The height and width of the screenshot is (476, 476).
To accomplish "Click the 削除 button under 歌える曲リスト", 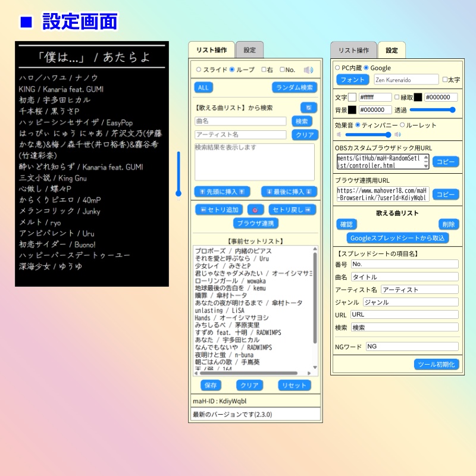I will 449,224.
